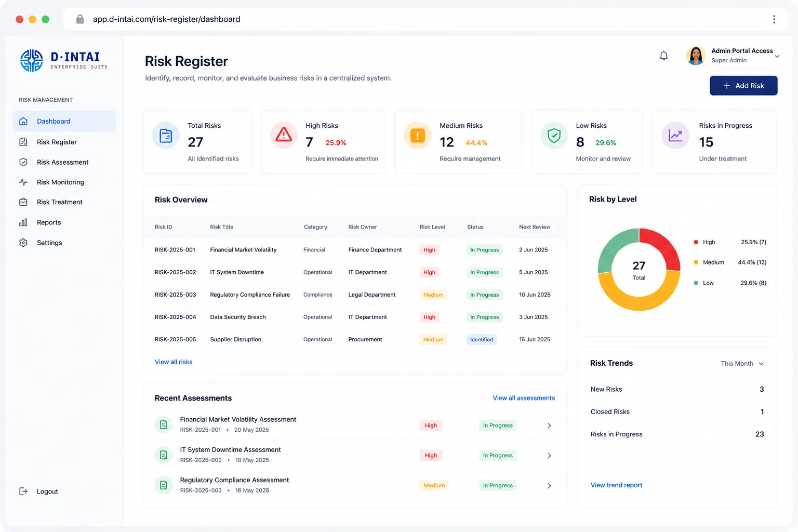Image resolution: width=798 pixels, height=532 pixels.
Task: Click the Supplier Disruption risk title
Action: pyautogui.click(x=236, y=339)
